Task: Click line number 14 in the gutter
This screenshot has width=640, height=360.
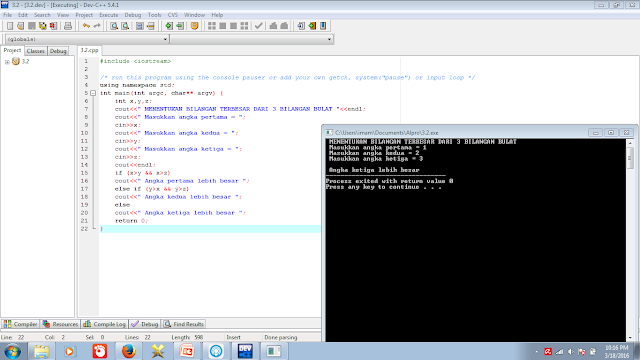Action: click(x=84, y=165)
